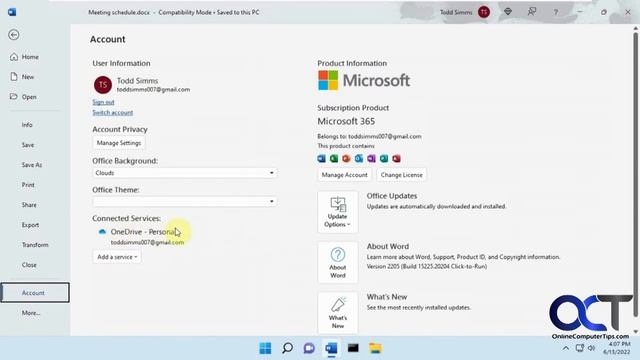This screenshot has width=640, height=360.
Task: Click the Publisher app icon in product contents
Action: click(x=384, y=158)
